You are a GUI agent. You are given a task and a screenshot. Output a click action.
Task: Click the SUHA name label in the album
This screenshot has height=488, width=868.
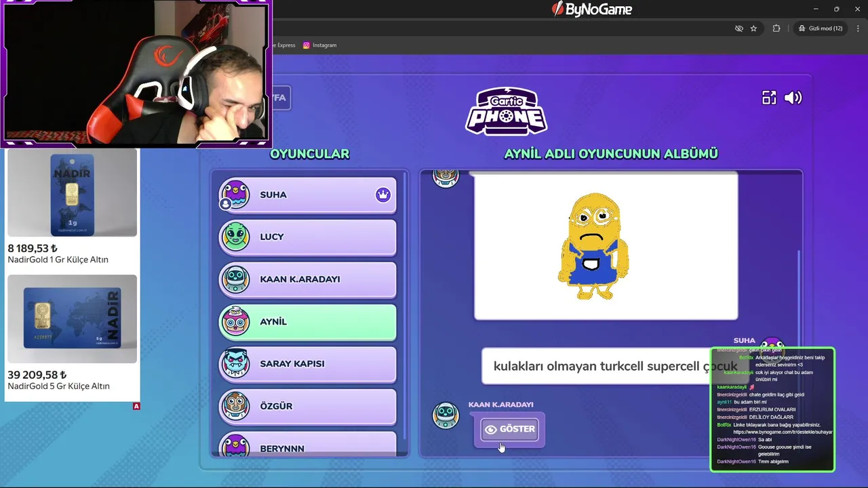coord(744,340)
